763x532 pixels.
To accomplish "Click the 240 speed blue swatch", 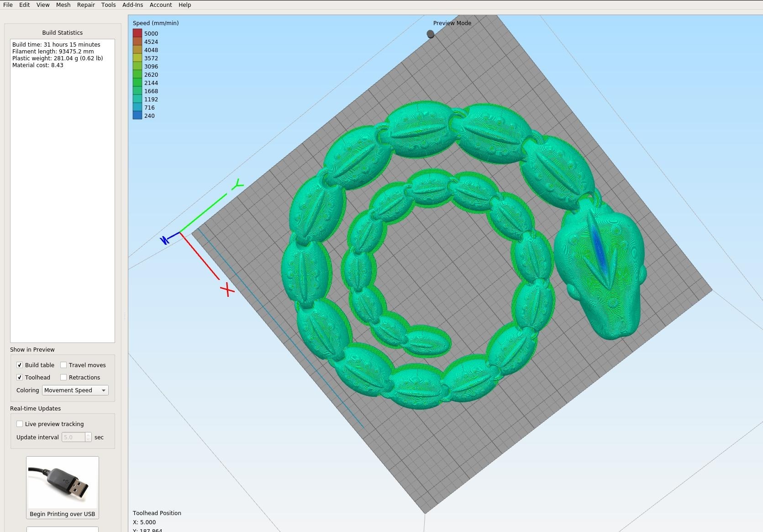I will coord(137,116).
